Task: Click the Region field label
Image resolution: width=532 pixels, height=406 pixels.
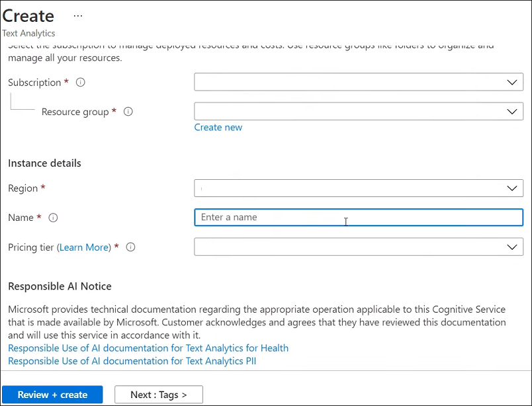Action: click(22, 188)
